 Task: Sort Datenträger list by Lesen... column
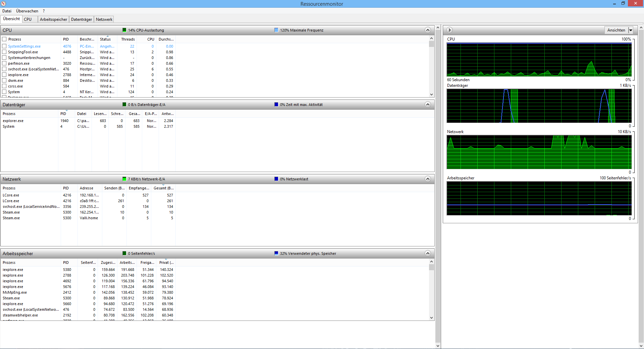click(100, 114)
